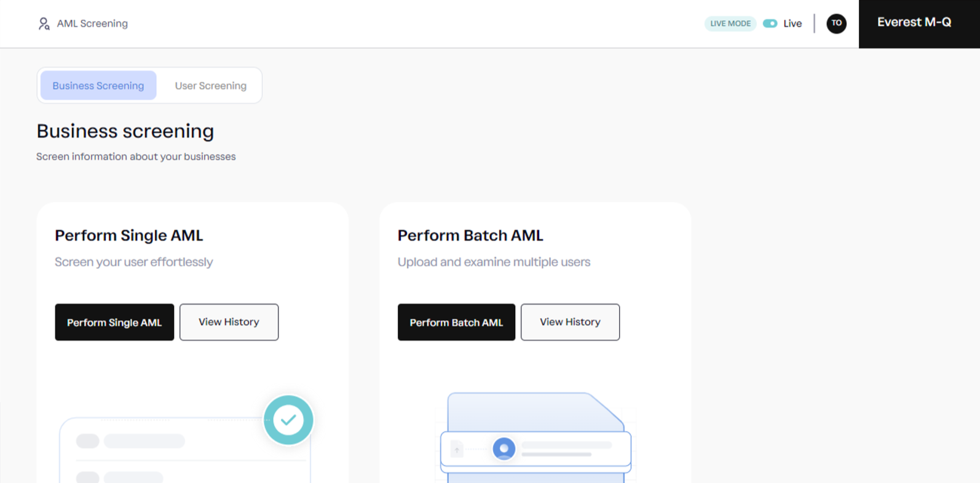
Task: Click the Perform Batch AML card heading
Action: coord(470,236)
